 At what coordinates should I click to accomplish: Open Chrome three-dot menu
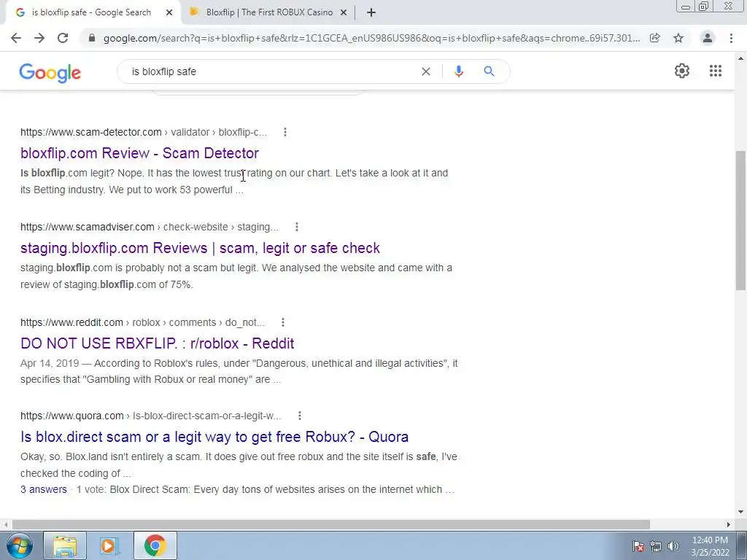[731, 38]
